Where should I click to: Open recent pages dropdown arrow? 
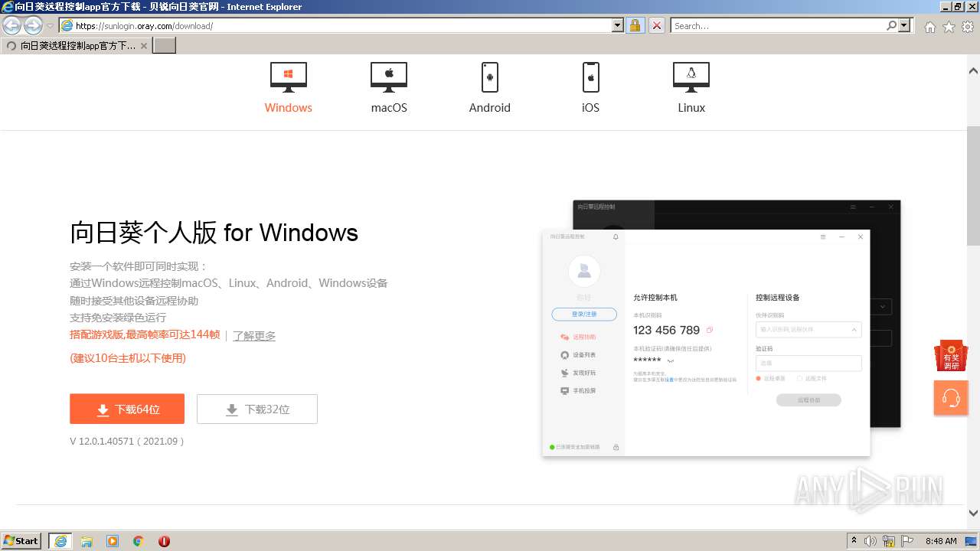pyautogui.click(x=50, y=26)
